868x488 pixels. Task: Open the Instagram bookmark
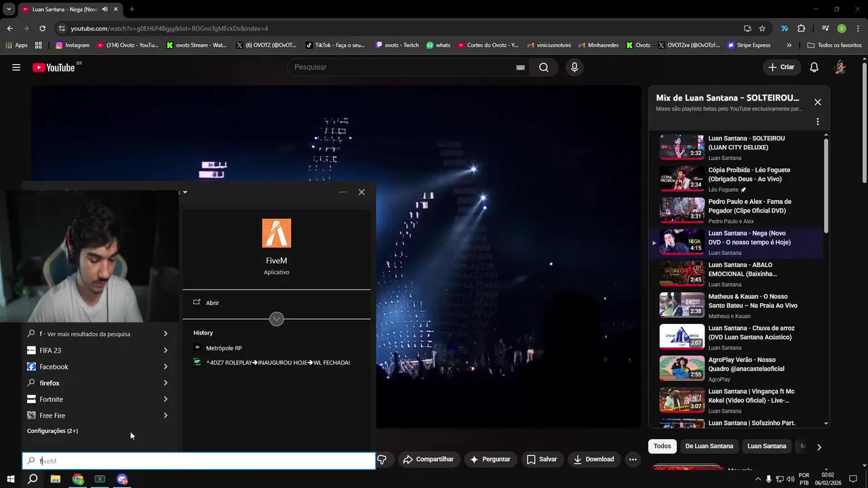73,45
